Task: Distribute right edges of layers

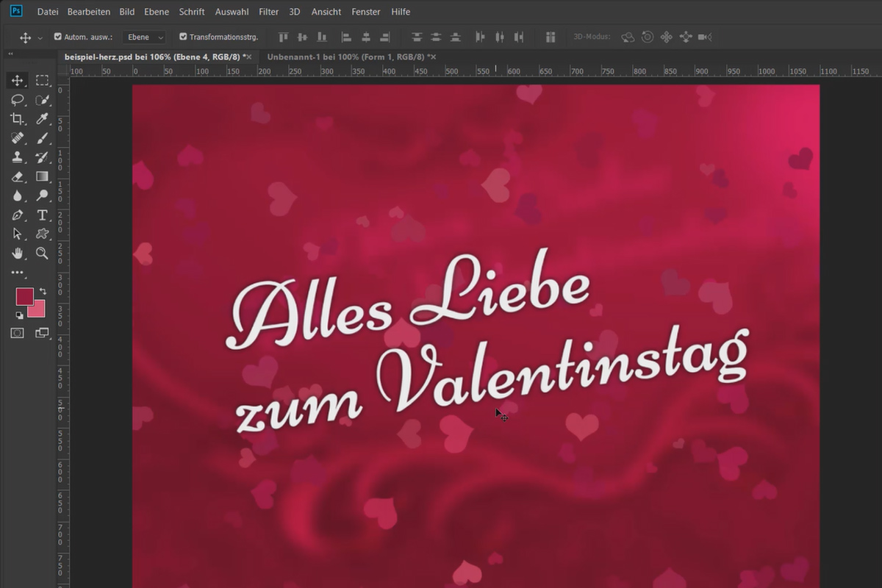Action: pyautogui.click(x=519, y=37)
